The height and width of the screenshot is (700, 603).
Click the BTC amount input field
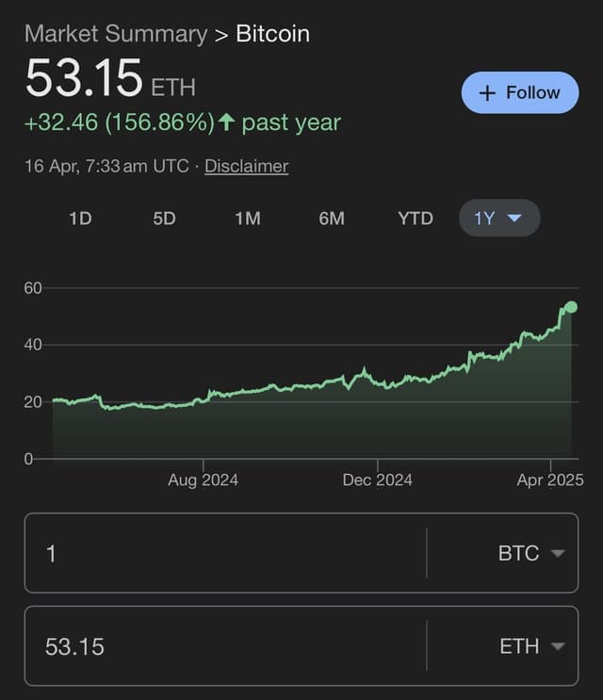(225, 553)
